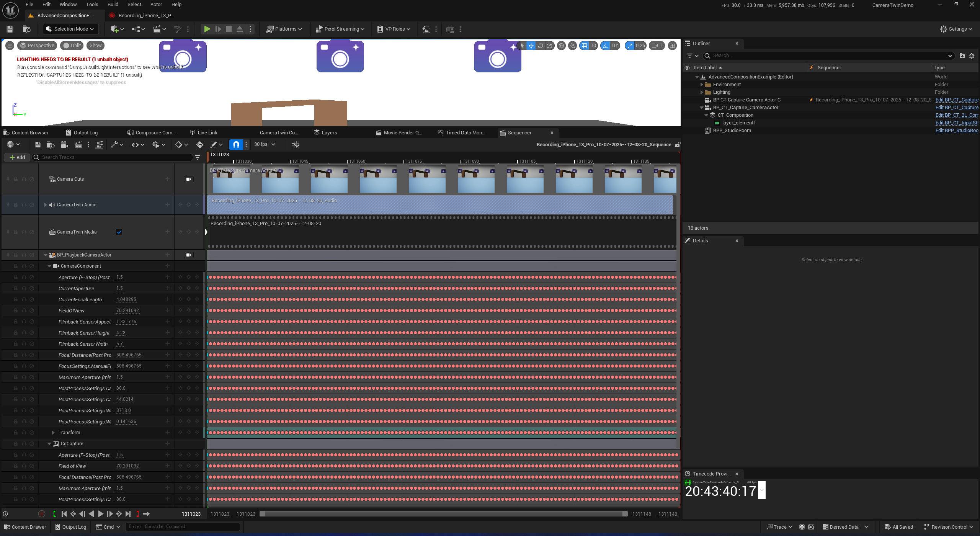Click Edit BPP_StudioRoom blueprint link

pos(956,131)
